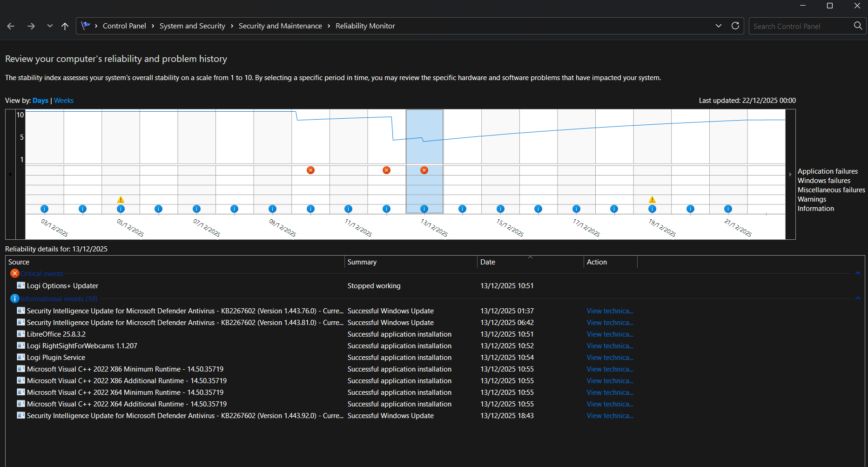Open the address bar history dropdown
This screenshot has height=467, width=868.
click(x=719, y=26)
